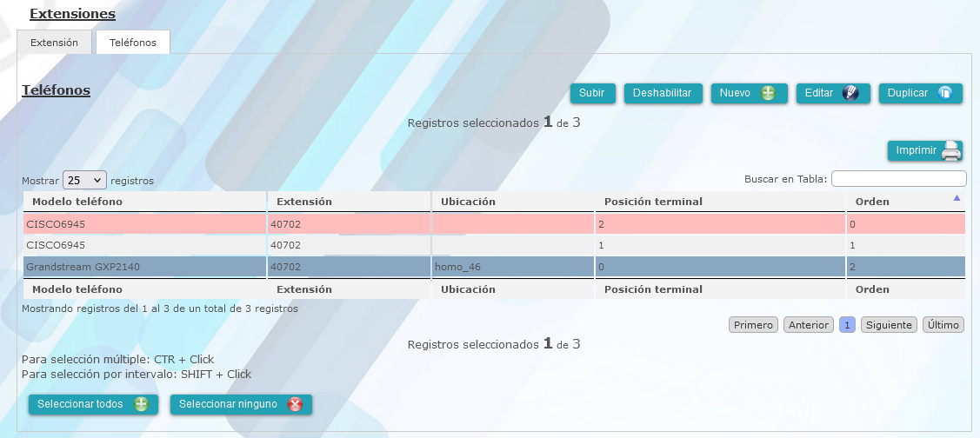Select the Grandstream GXP2140 row
This screenshot has height=438, width=980.
(495, 267)
